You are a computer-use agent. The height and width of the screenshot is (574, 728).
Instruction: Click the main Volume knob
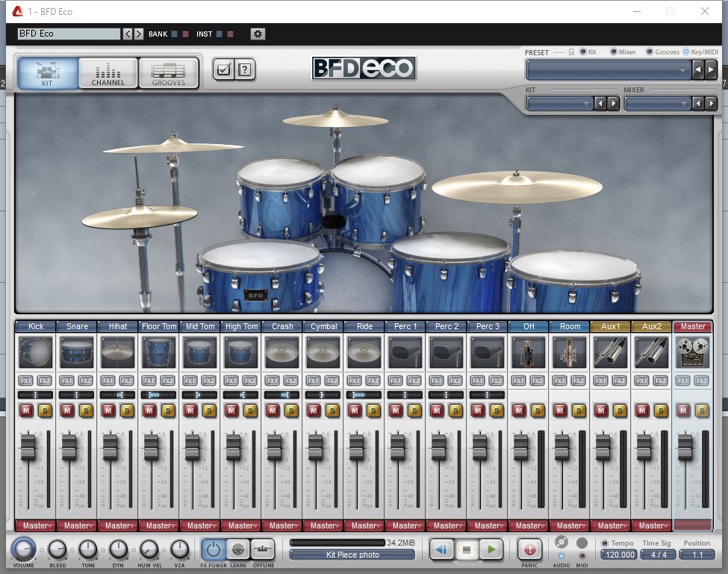pos(23,549)
